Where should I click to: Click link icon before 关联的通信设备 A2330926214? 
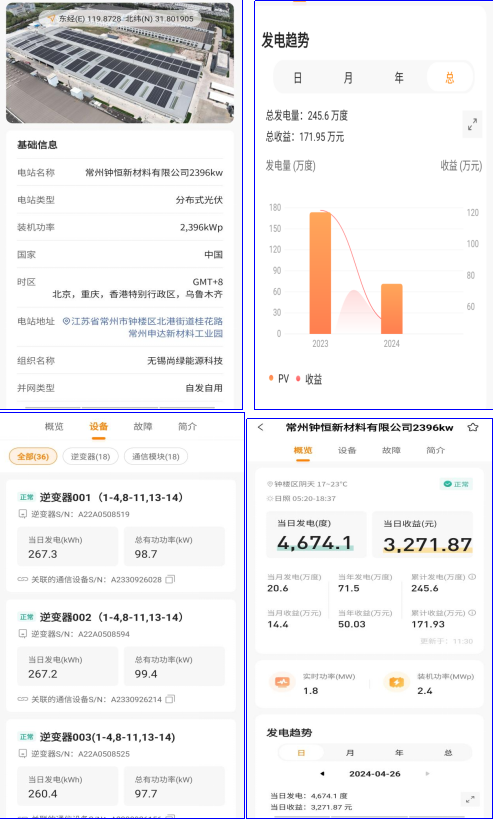click(x=22, y=699)
